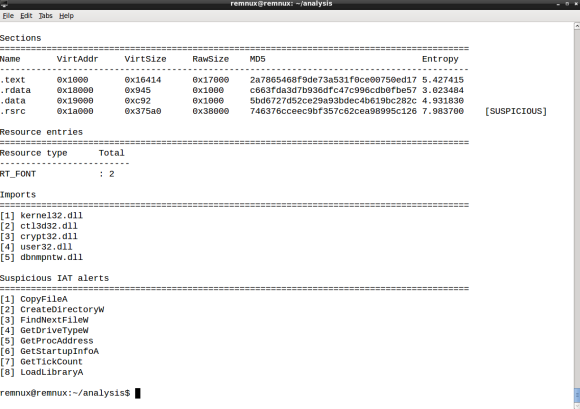The width and height of the screenshot is (580, 409).
Task: Click the MD5 hash starting with c663fda3
Action: pyautogui.click(x=333, y=90)
